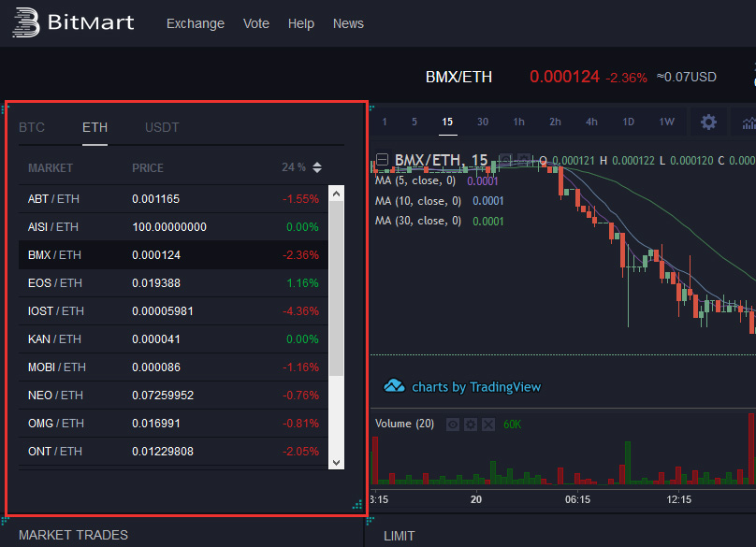Viewport: 756px width, 547px height.
Task: Open Volume indicator settings gear
Action: click(471, 425)
